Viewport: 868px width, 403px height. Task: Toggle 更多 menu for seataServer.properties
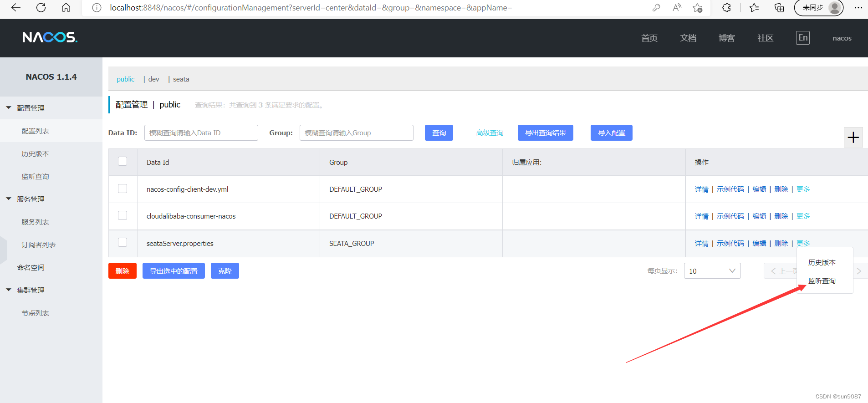click(803, 243)
